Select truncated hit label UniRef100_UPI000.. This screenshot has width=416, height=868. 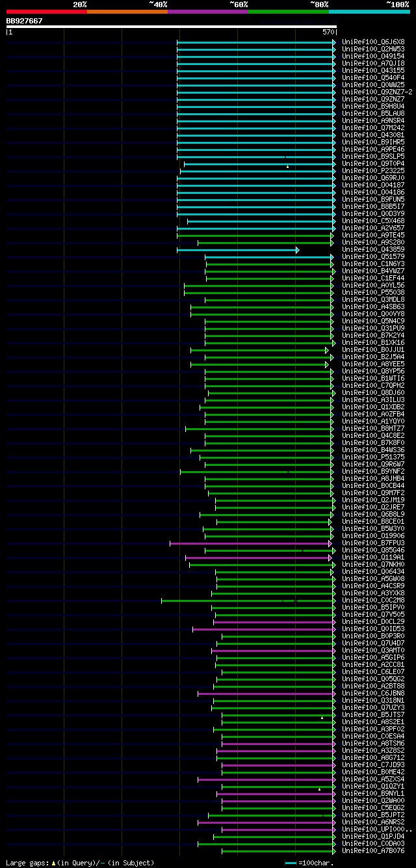(x=377, y=829)
